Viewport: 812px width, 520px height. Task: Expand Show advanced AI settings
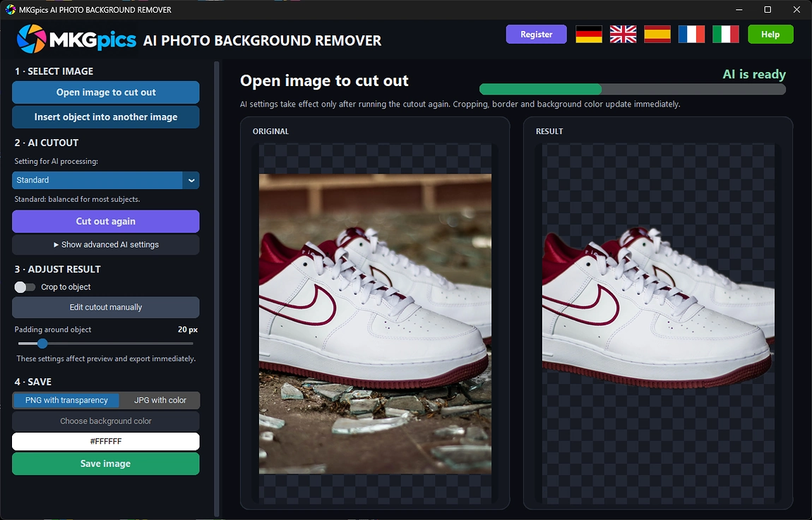click(x=106, y=245)
